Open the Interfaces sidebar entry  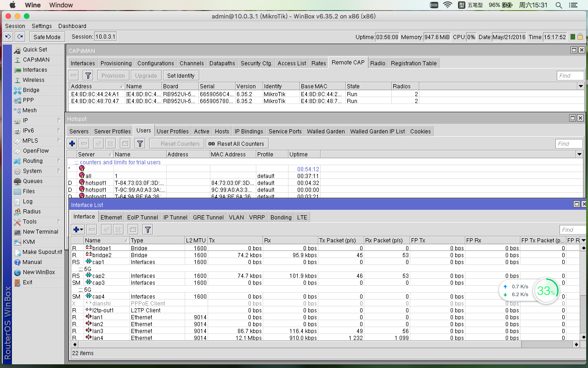coord(35,69)
